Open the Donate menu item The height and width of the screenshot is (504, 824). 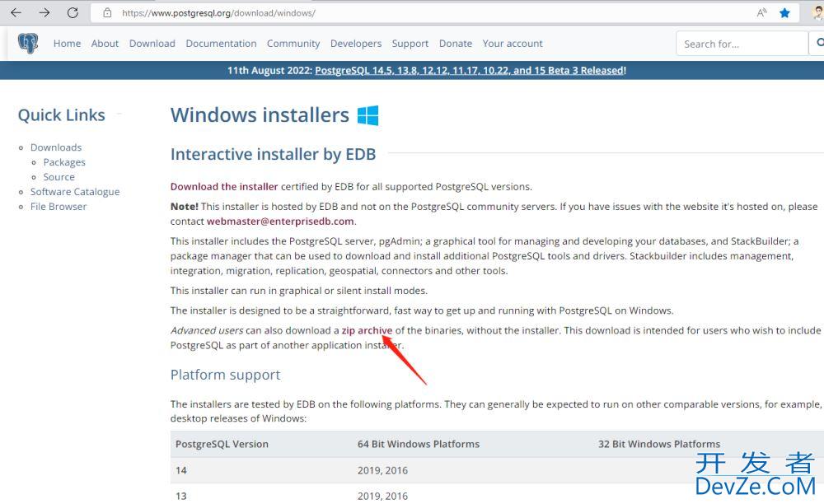tap(456, 44)
